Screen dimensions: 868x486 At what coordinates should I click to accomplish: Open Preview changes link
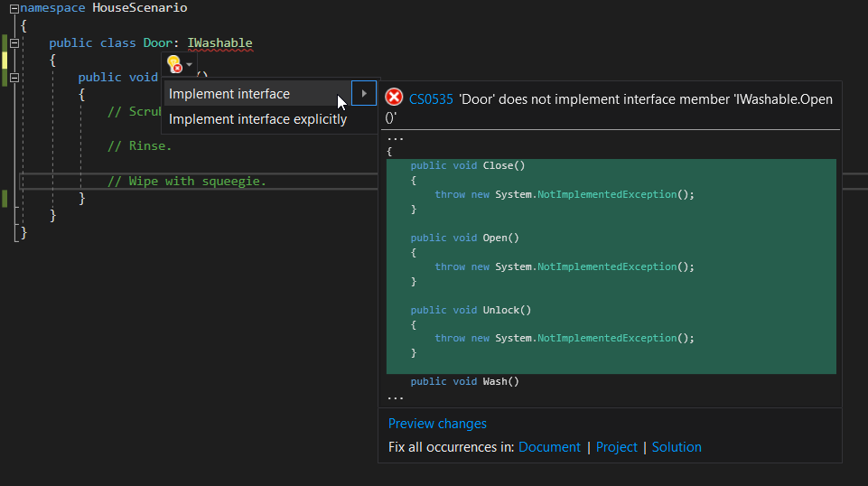pos(437,424)
